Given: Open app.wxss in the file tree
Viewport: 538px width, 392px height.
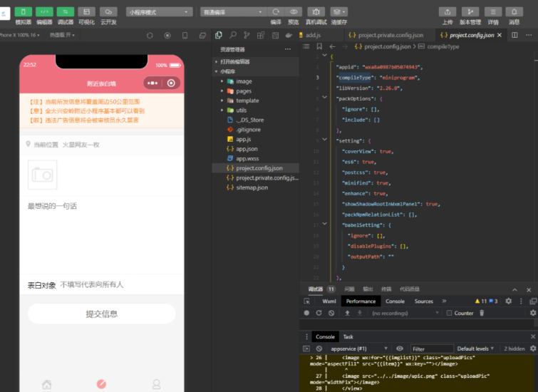Looking at the screenshot, I should tap(247, 158).
